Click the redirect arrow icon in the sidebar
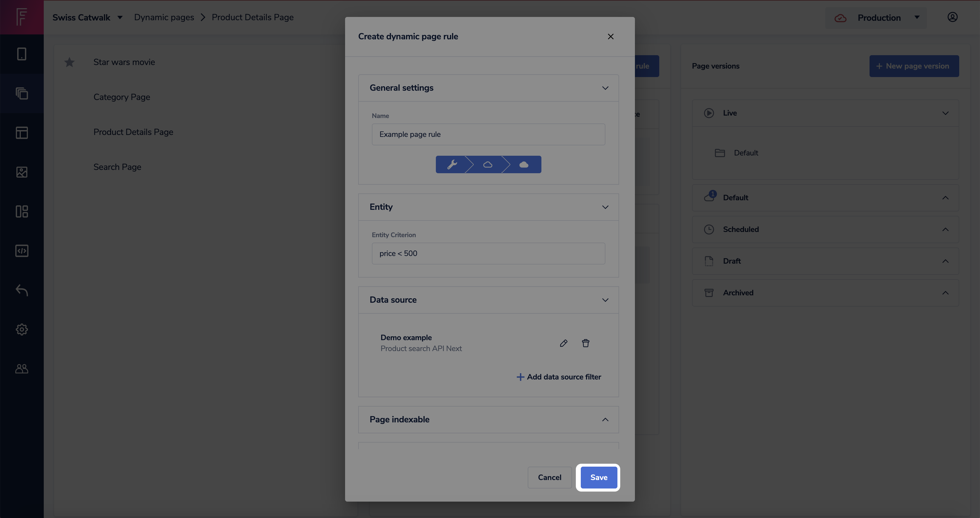Image resolution: width=980 pixels, height=518 pixels. [22, 290]
